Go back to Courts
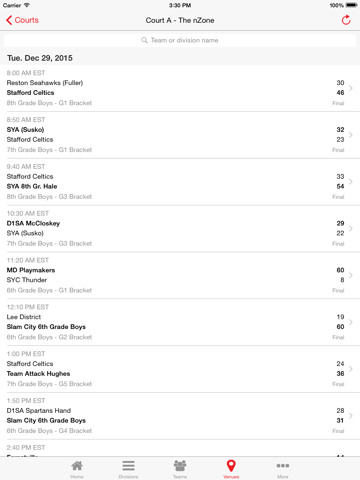The height and width of the screenshot is (480, 360). click(x=22, y=20)
